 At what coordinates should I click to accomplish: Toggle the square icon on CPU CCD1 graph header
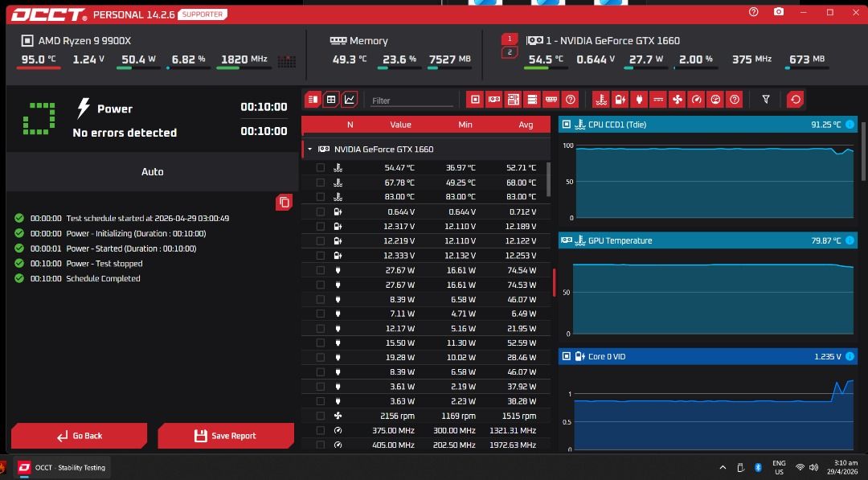coord(567,125)
